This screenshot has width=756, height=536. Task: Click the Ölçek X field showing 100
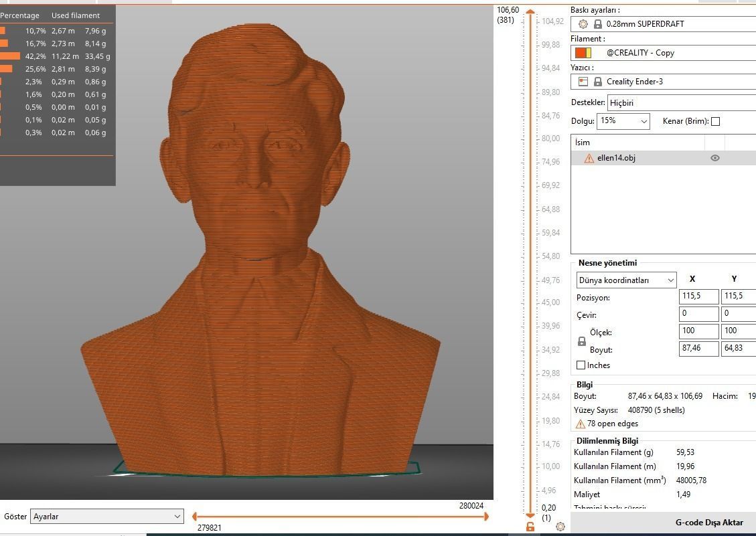click(x=698, y=331)
